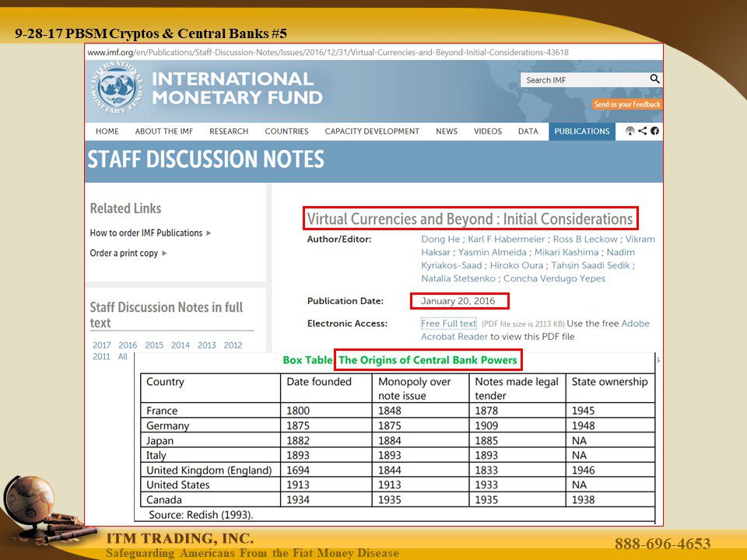Open the DATA menu item
Image resolution: width=747 pixels, height=560 pixels.
[528, 131]
